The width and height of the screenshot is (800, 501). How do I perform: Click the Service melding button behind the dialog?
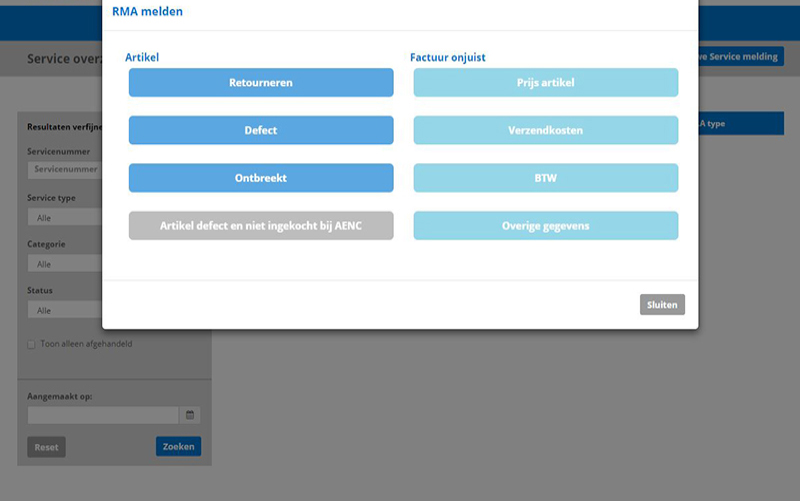[741, 57]
